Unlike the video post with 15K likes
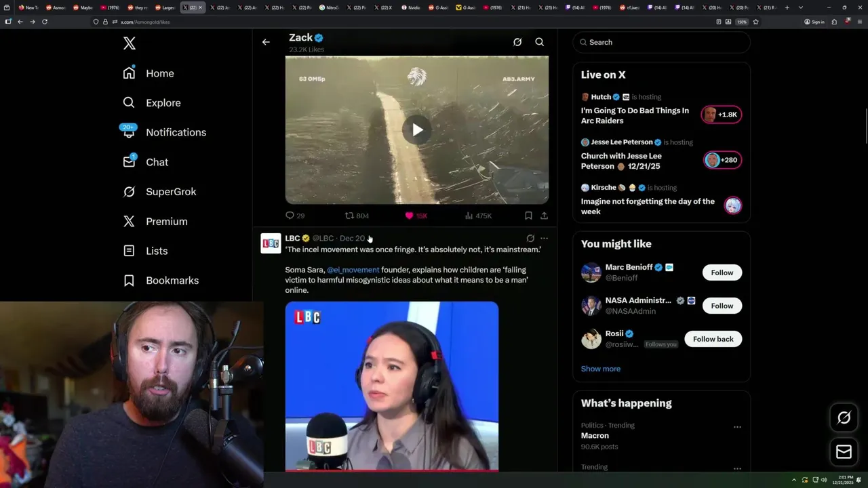The image size is (868, 488). click(x=416, y=216)
